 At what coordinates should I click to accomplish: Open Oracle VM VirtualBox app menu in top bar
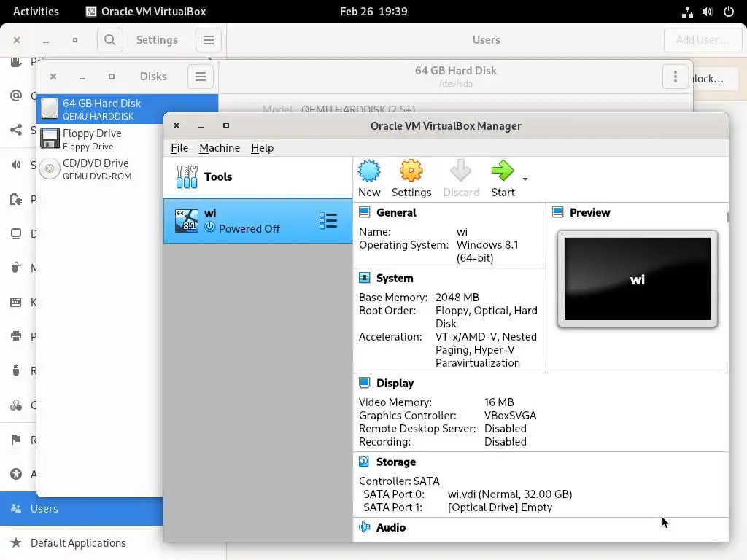tap(146, 12)
